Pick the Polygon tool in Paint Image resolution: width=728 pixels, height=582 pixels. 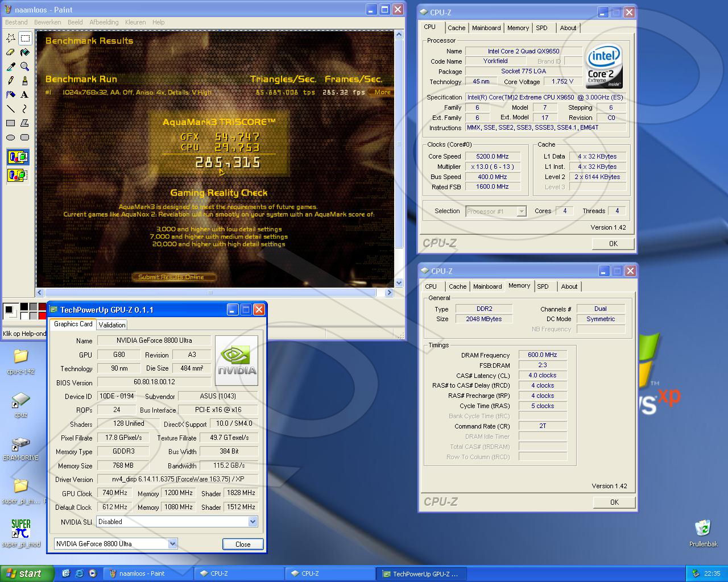click(25, 123)
